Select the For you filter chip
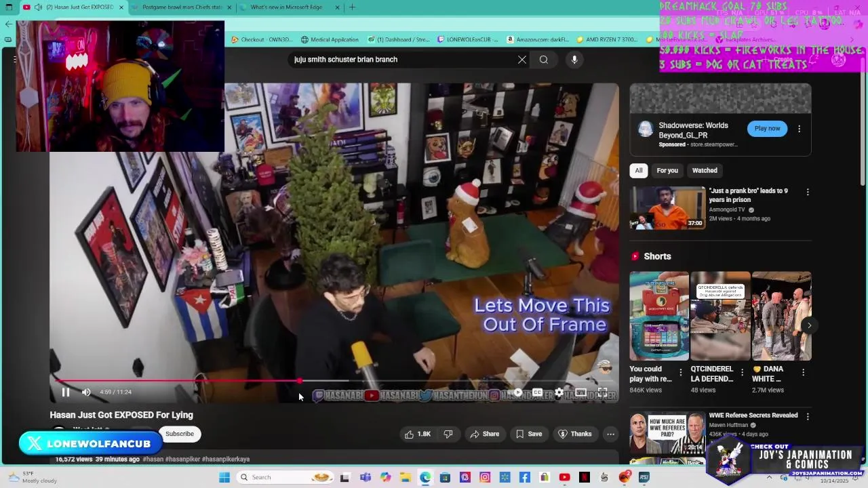The height and width of the screenshot is (488, 868). 667,171
